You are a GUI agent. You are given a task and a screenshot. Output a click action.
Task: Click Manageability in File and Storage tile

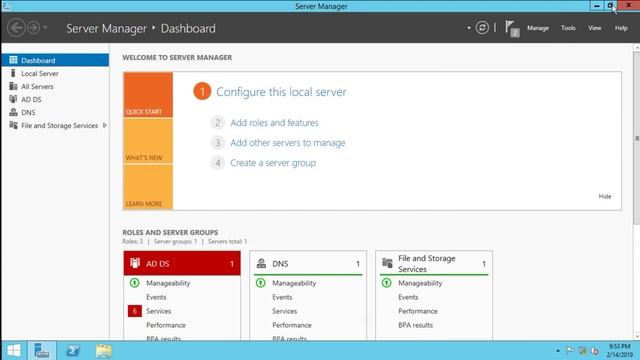click(420, 283)
